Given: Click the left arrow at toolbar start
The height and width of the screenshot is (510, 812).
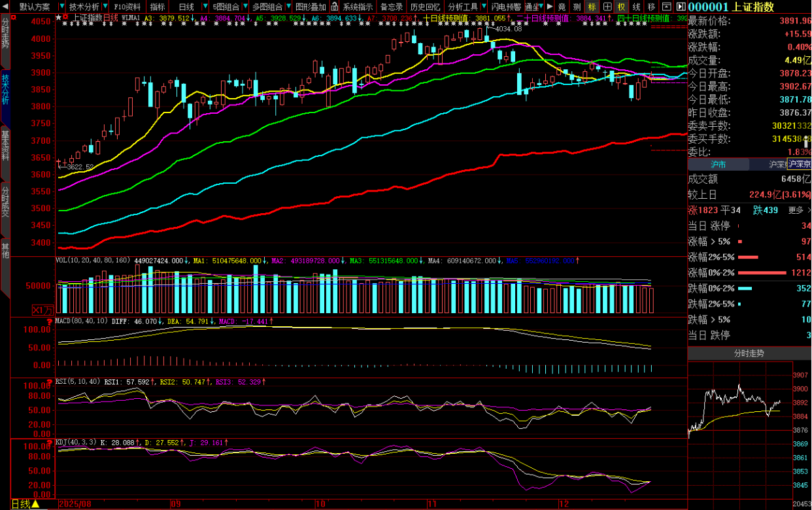Looking at the screenshot, I should [5, 7].
